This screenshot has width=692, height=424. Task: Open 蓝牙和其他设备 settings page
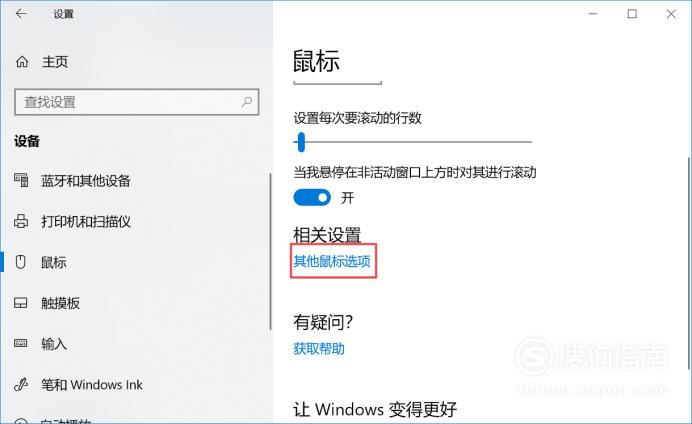(86, 181)
